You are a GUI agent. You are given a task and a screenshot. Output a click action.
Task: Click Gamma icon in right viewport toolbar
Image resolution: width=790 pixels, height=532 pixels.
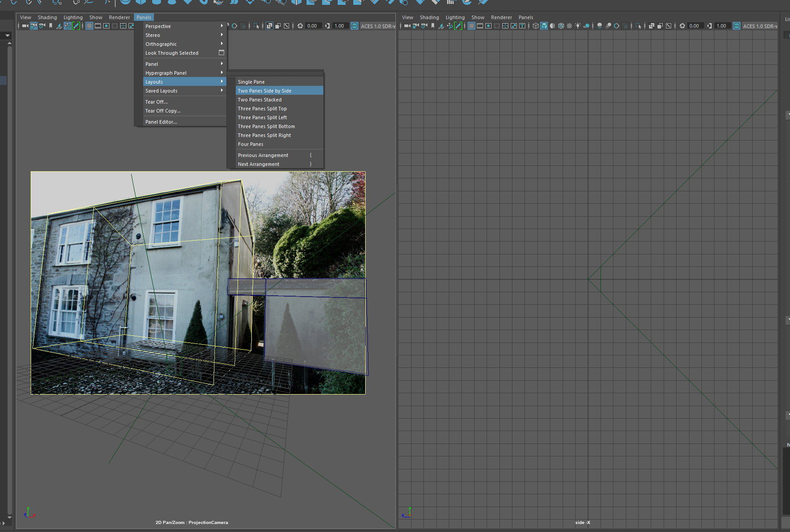(709, 26)
